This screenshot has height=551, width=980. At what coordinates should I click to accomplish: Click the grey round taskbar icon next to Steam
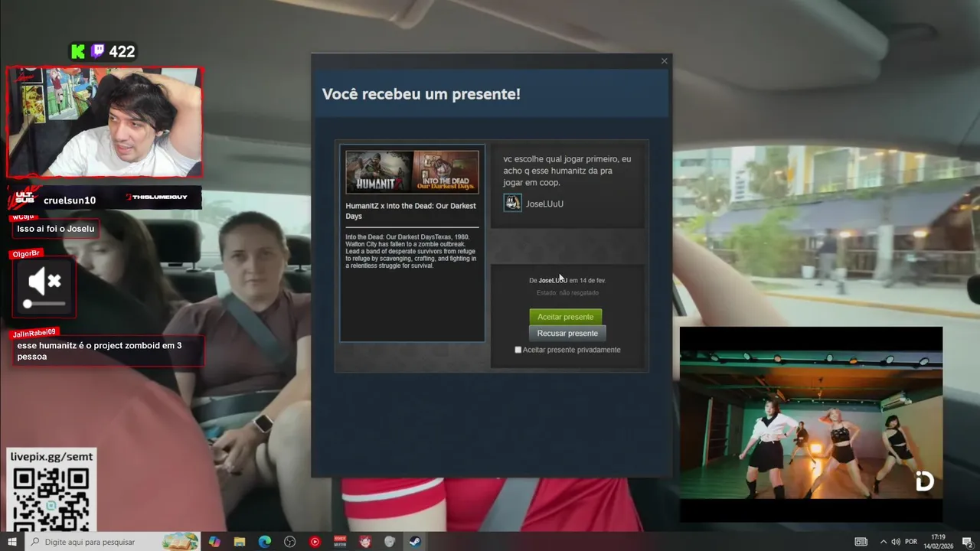pyautogui.click(x=390, y=542)
